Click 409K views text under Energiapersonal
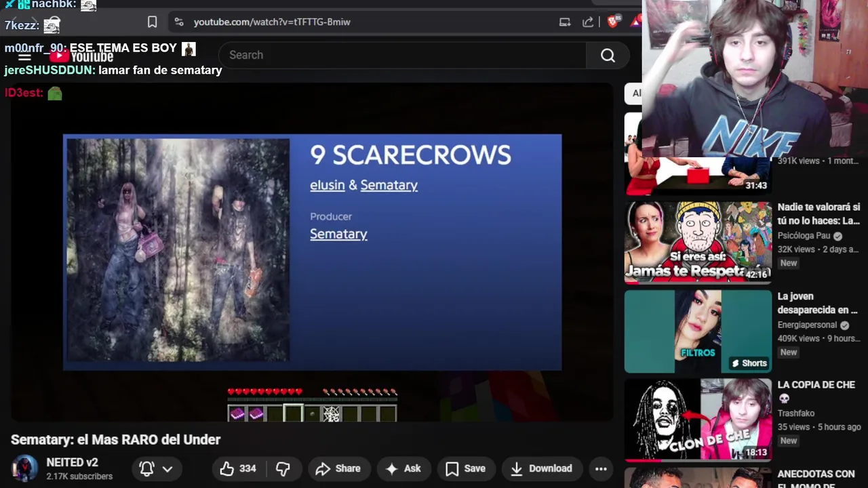Viewport: 868px width, 488px height. point(799,338)
